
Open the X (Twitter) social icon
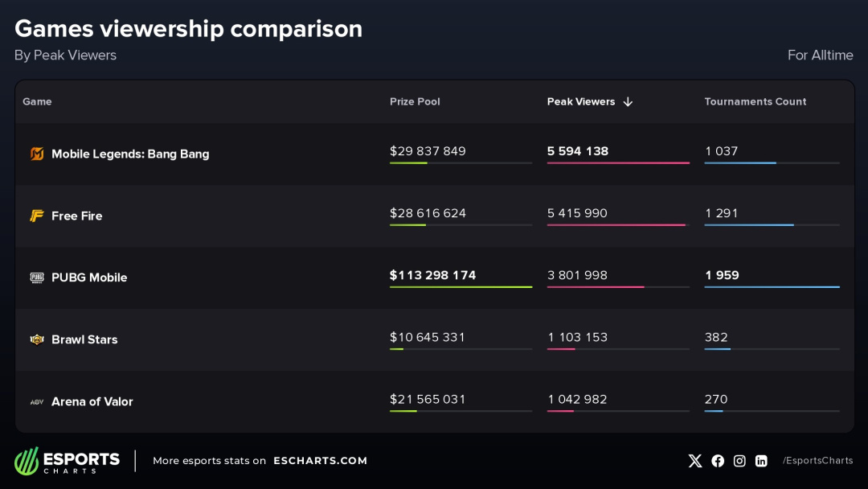tap(695, 461)
